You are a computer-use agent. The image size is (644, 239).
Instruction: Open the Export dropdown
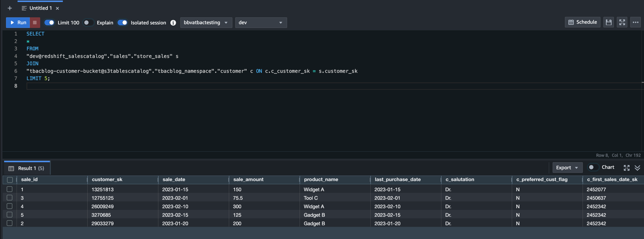[x=567, y=167]
